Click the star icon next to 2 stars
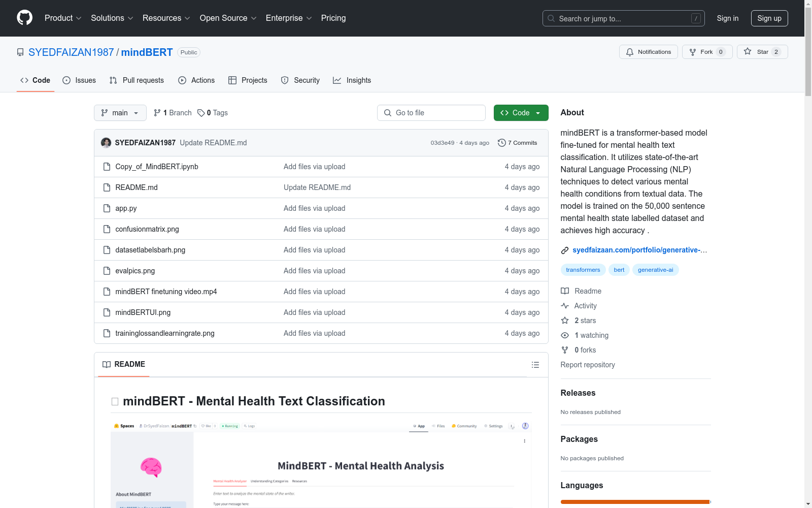This screenshot has width=812, height=508. [x=565, y=321]
